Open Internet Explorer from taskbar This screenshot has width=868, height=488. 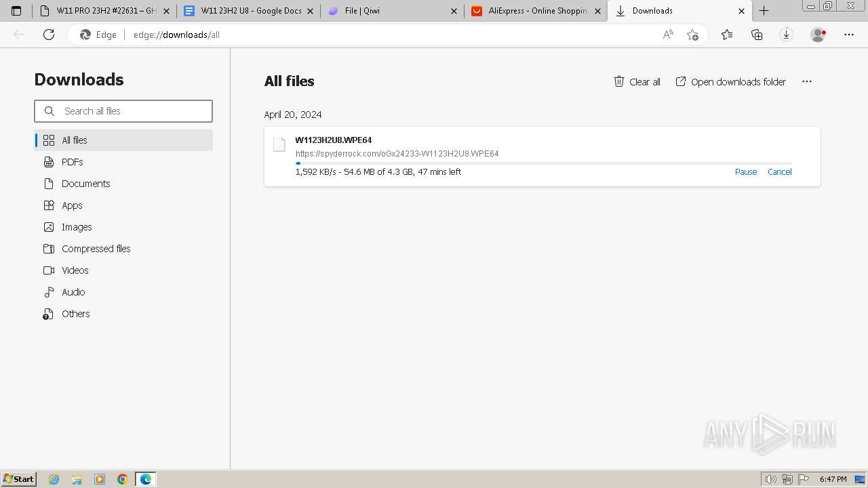click(x=54, y=479)
